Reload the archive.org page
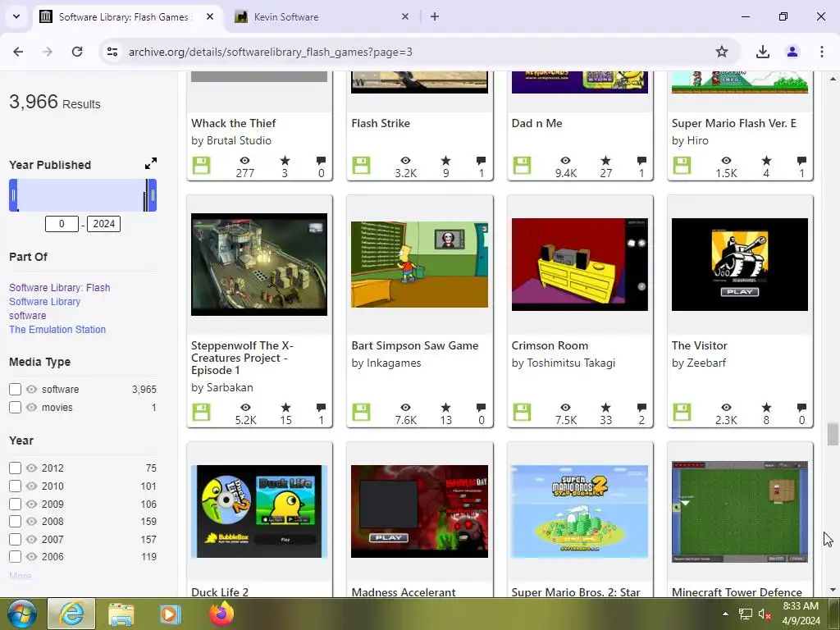The image size is (840, 630). click(x=77, y=52)
